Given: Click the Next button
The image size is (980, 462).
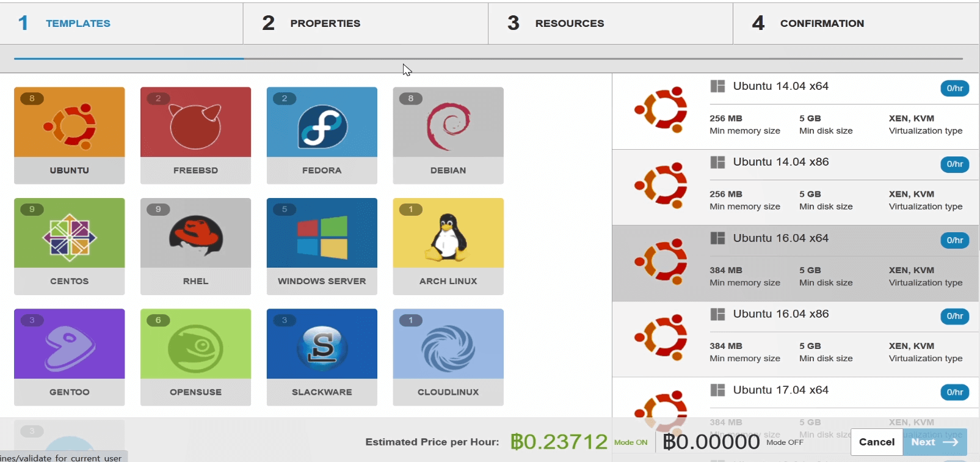Looking at the screenshot, I should click(935, 442).
